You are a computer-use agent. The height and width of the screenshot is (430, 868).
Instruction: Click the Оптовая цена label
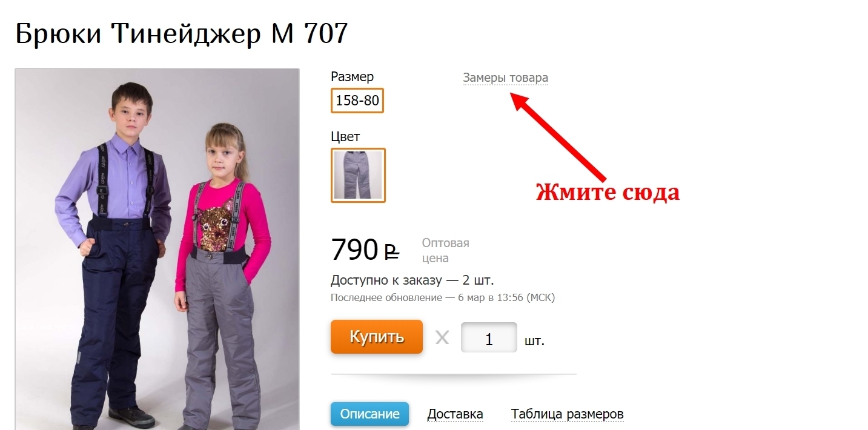click(x=445, y=250)
